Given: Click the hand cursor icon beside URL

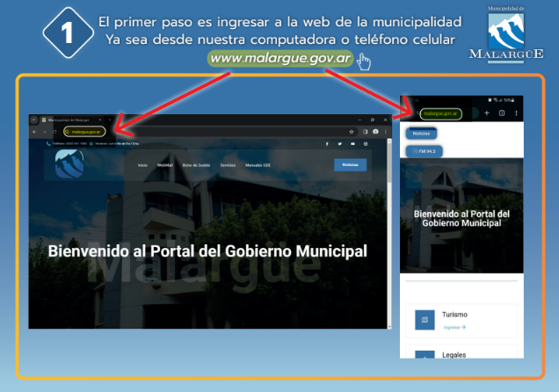Looking at the screenshot, I should click(365, 61).
